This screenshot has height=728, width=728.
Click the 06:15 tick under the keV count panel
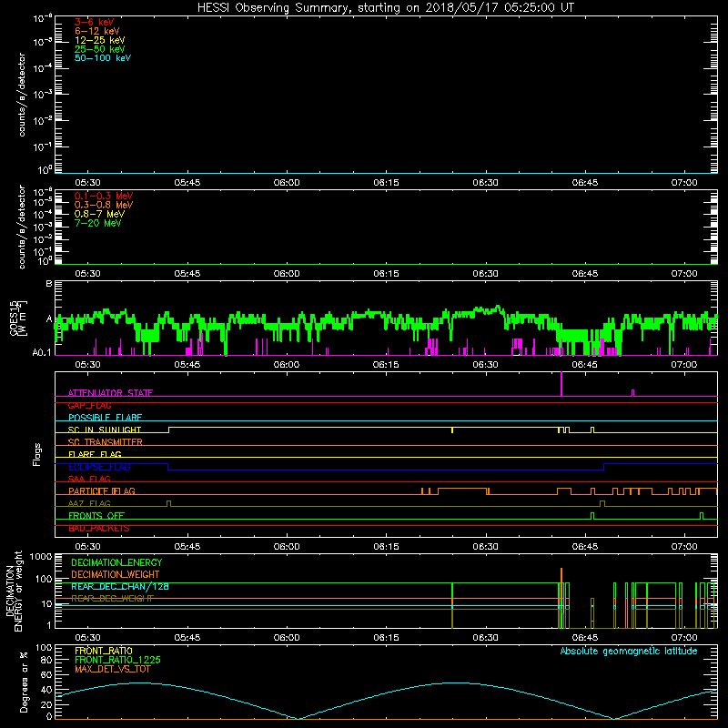(386, 183)
